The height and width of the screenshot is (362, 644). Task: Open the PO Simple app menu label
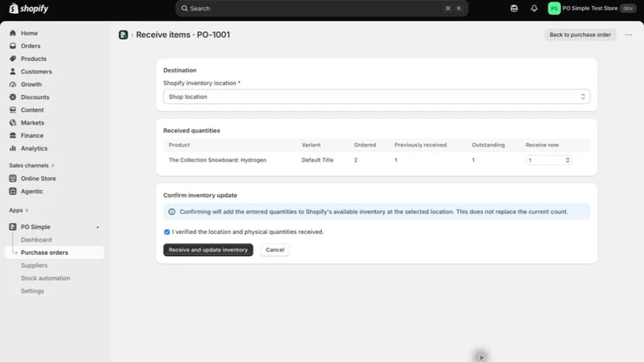click(35, 227)
